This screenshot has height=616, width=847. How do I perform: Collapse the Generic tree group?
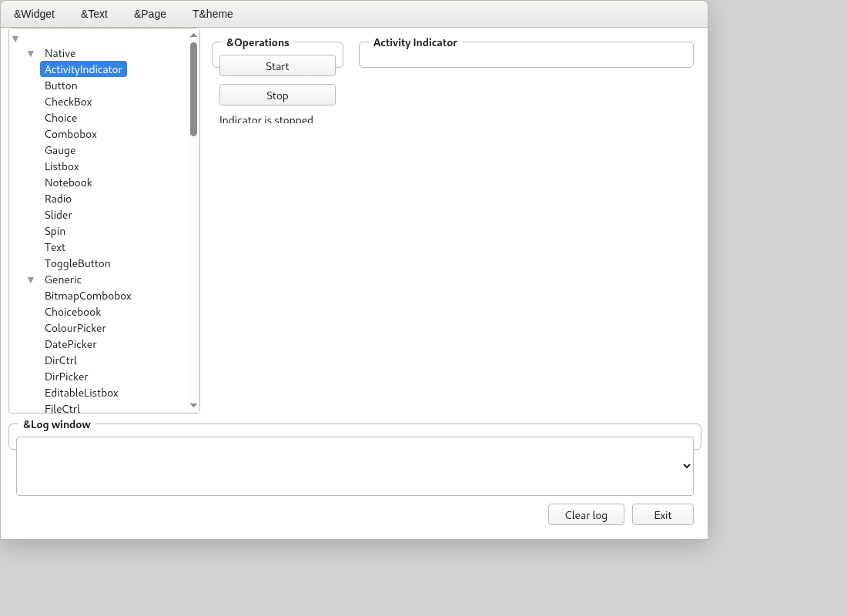click(31, 280)
